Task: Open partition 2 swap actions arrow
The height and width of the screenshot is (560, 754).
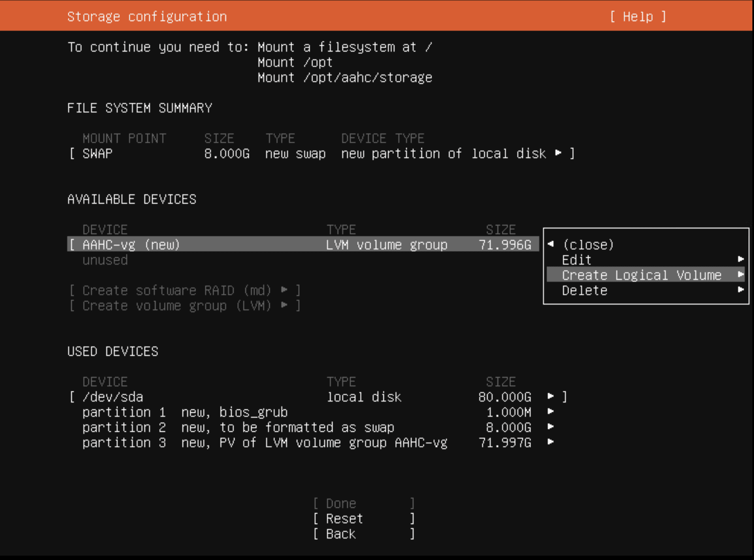Action: [551, 427]
